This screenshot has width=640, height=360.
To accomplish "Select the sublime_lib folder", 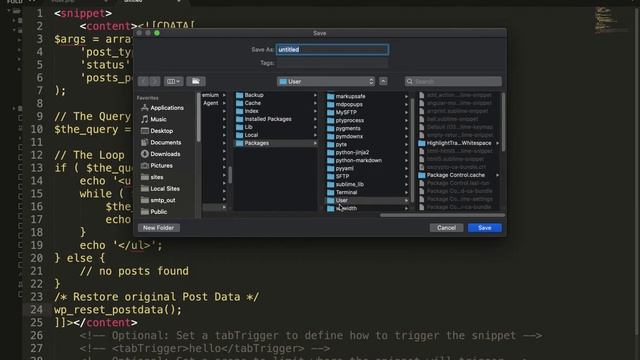I will click(367, 184).
